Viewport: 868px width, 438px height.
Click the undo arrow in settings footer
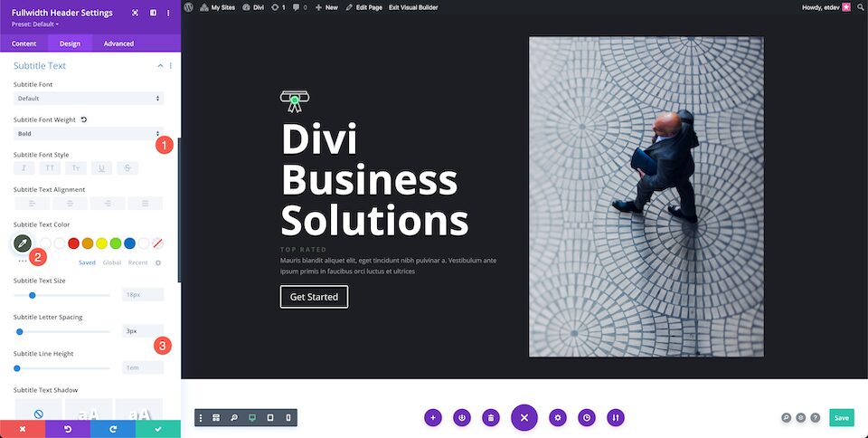(x=68, y=429)
